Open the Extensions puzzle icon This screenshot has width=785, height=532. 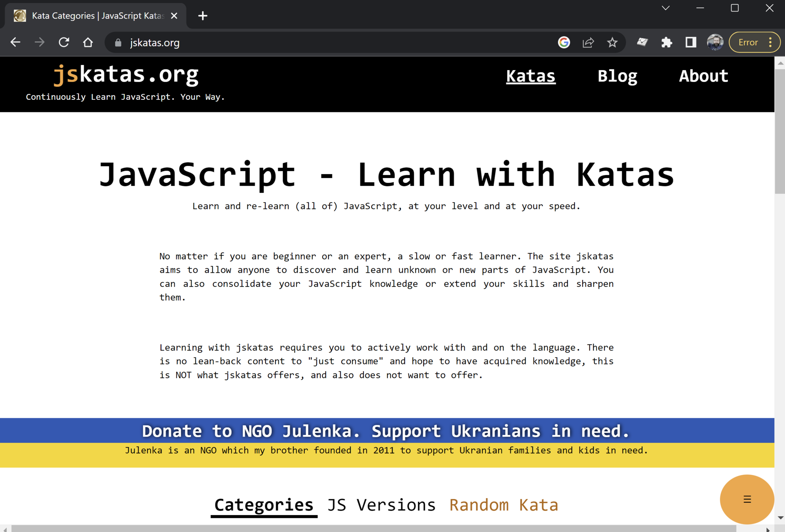click(666, 42)
